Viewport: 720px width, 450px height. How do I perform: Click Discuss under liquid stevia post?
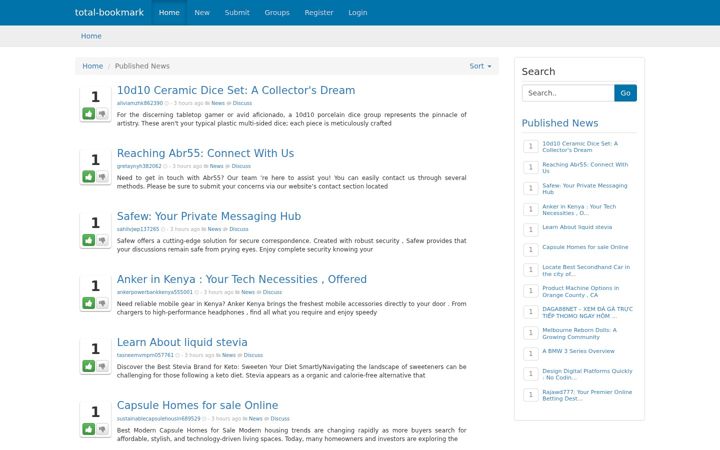tap(253, 355)
